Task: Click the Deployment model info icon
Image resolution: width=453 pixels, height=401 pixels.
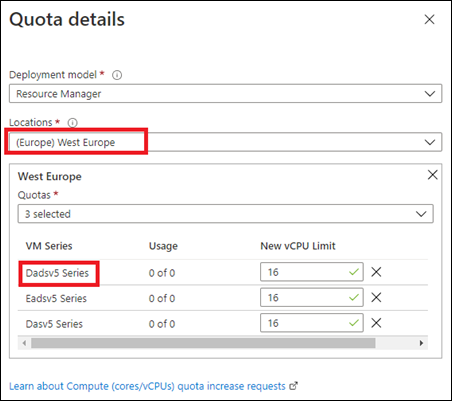Action: coord(117,75)
